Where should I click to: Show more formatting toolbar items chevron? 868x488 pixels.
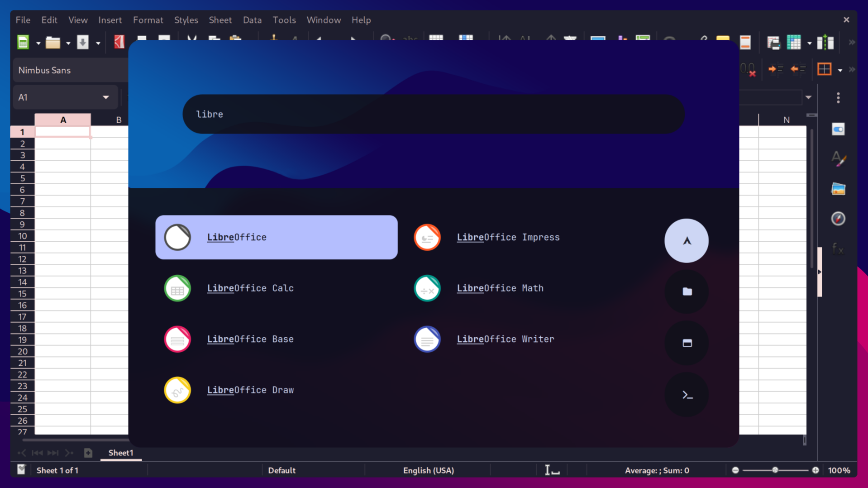tap(852, 70)
